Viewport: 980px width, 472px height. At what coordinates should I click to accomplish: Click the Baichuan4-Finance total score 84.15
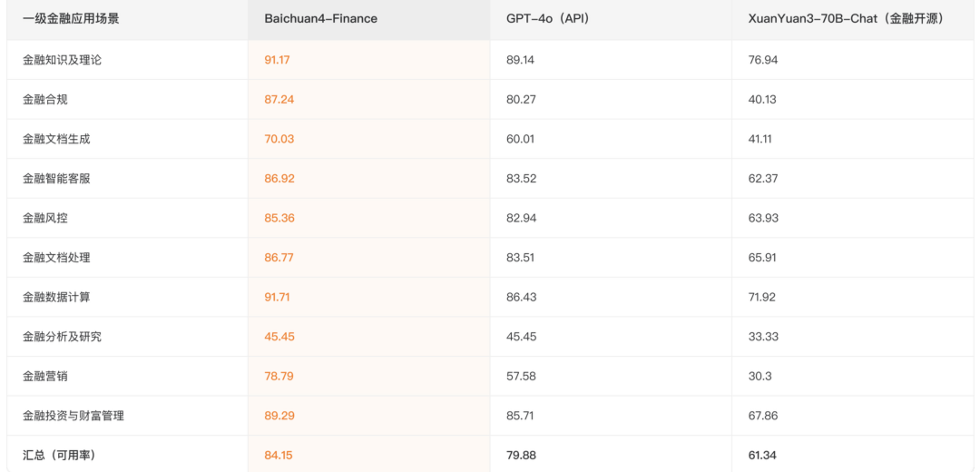[279, 455]
